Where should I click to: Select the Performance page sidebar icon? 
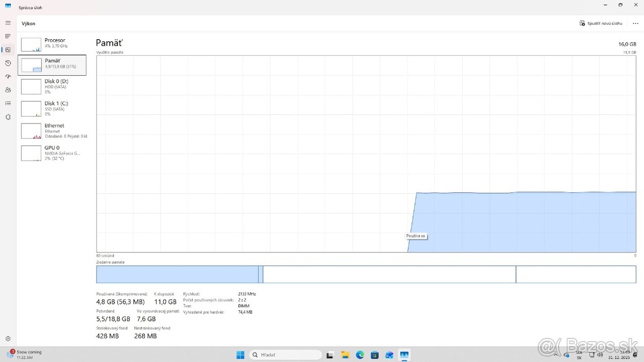click(8, 50)
